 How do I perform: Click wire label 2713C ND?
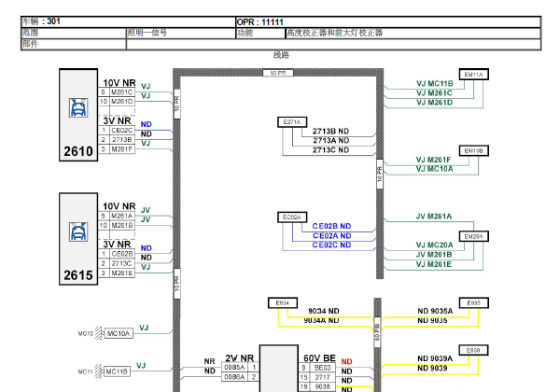coord(330,150)
